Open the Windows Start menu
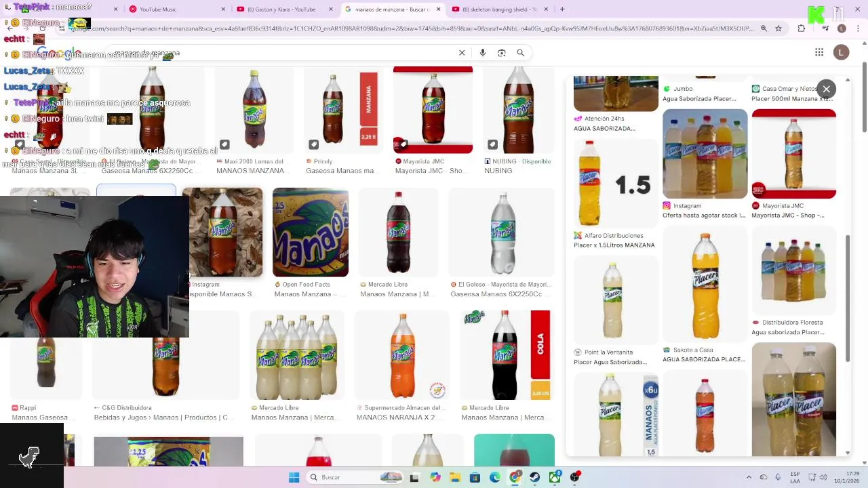The image size is (868, 488). pyautogui.click(x=294, y=477)
